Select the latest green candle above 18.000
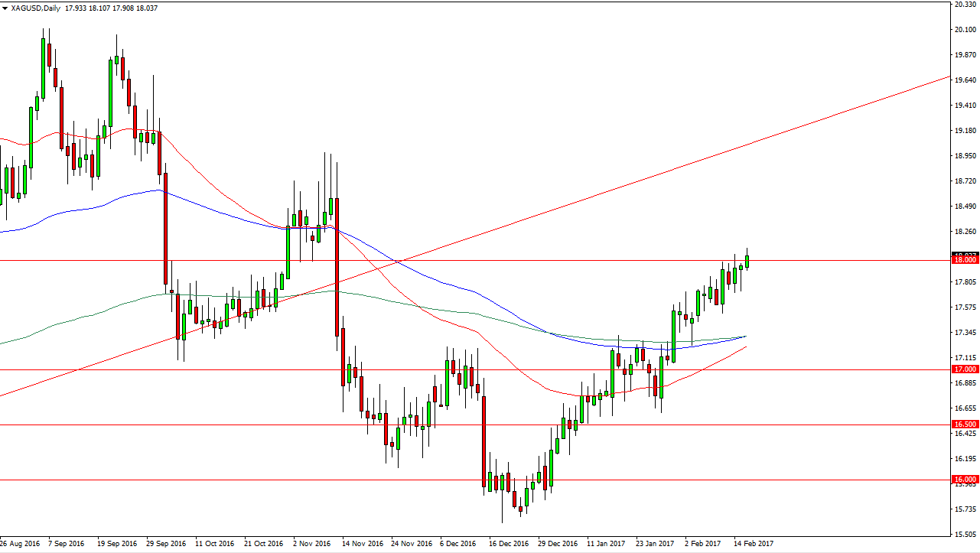 pyautogui.click(x=747, y=262)
